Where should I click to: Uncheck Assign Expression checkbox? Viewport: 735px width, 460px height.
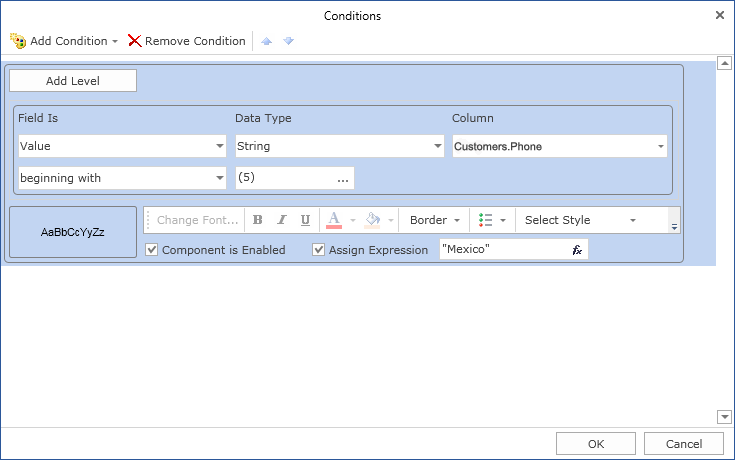(x=319, y=250)
